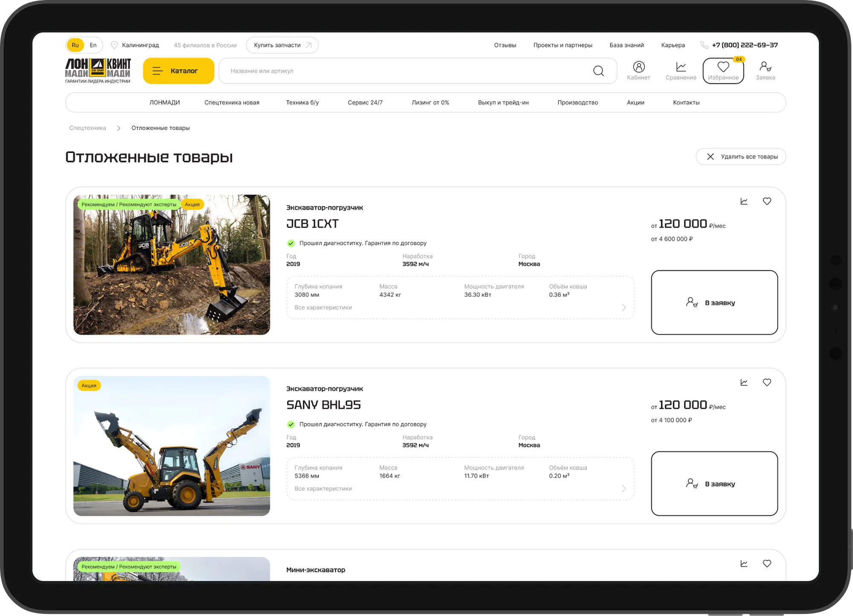Click the search magnifier icon
Viewport: 853px width, 616px height.
pyautogui.click(x=598, y=71)
